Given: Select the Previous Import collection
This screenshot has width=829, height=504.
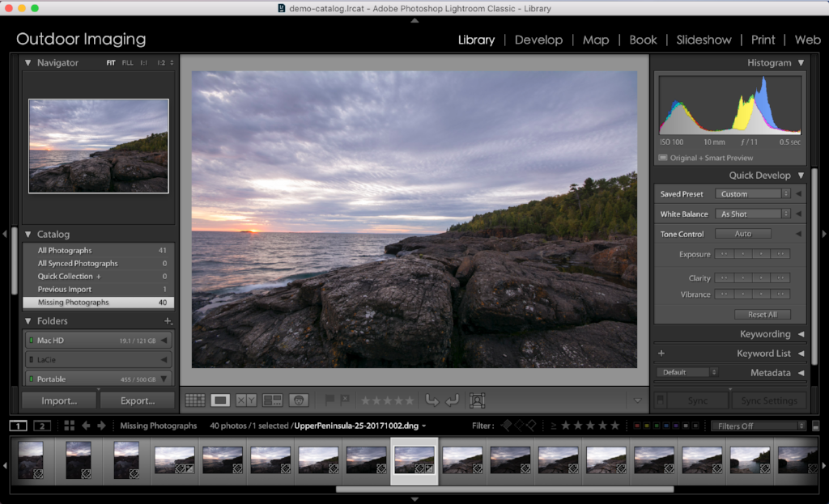Looking at the screenshot, I should coord(98,290).
